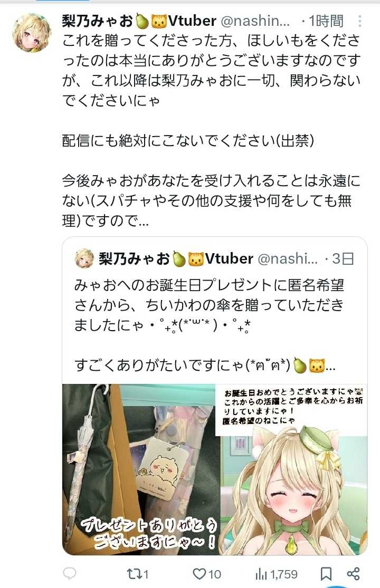Click the 1時間 timestamp
This screenshot has width=380, height=588.
click(x=326, y=22)
